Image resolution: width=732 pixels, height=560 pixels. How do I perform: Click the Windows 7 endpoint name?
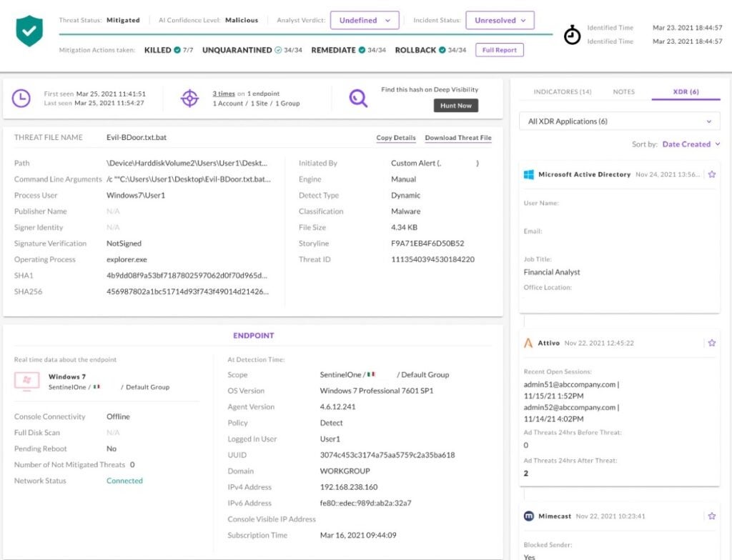(x=67, y=376)
